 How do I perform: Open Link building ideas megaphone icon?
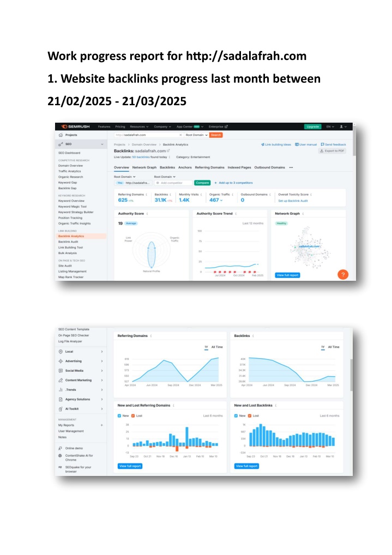click(x=262, y=144)
